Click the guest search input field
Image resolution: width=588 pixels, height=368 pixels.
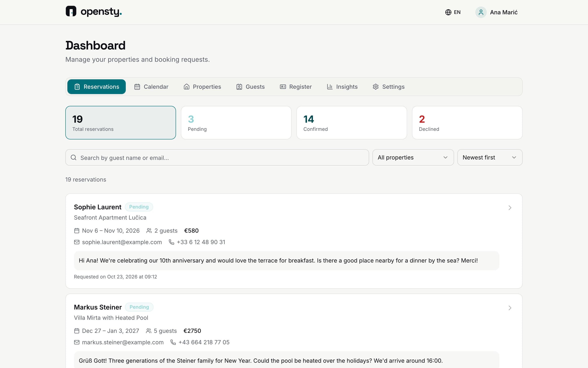[217, 157]
